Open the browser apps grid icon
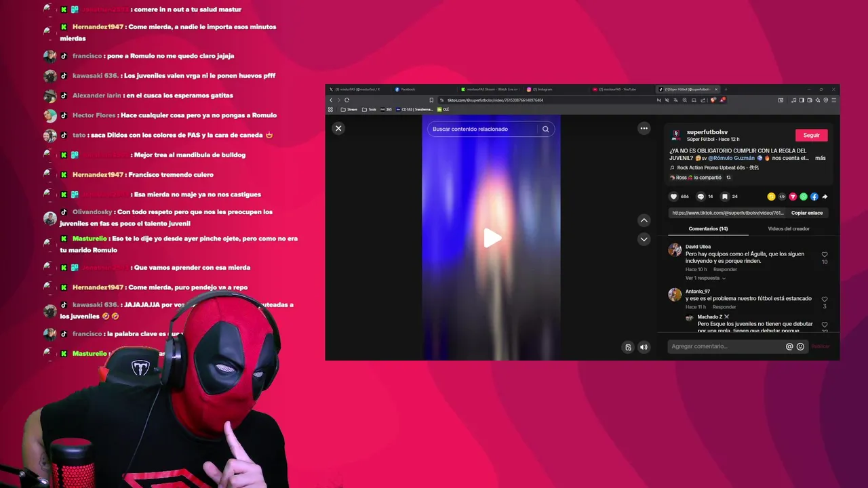 tap(331, 109)
